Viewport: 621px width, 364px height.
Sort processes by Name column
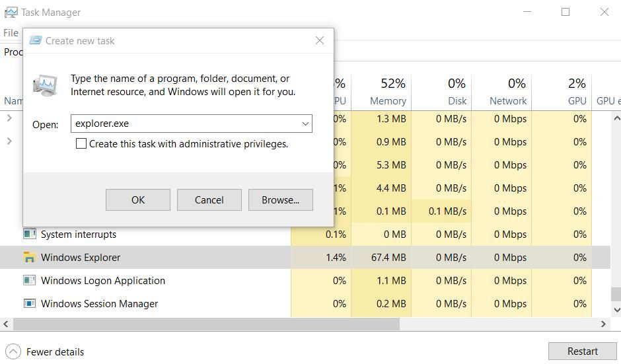click(13, 101)
